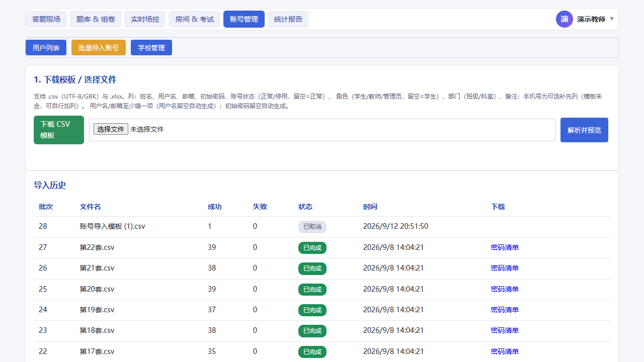Click the 状态 column header

305,207
